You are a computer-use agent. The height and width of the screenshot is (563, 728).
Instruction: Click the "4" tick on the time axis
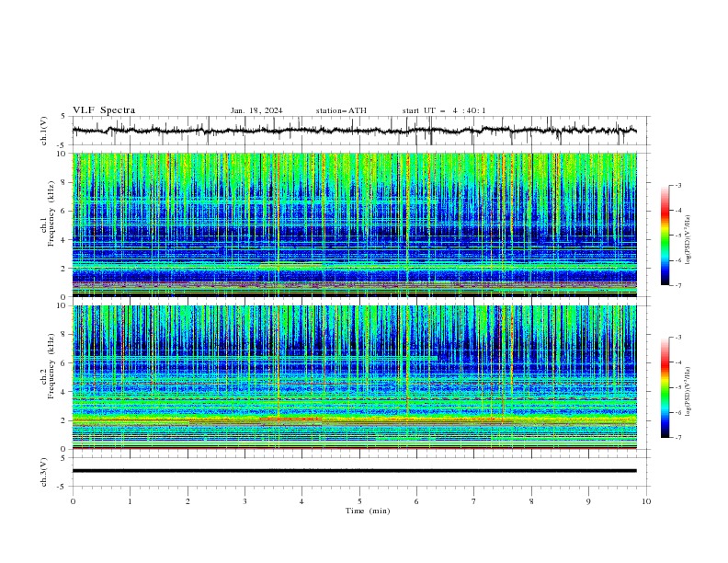(x=302, y=501)
